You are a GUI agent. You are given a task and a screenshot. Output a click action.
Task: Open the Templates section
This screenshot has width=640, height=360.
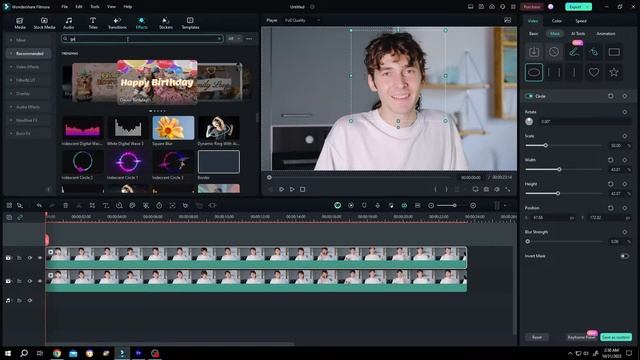[x=190, y=23]
